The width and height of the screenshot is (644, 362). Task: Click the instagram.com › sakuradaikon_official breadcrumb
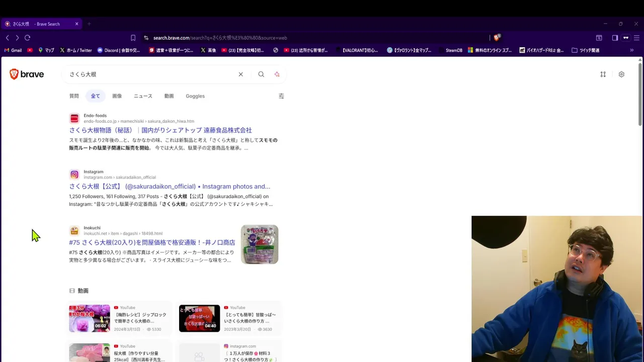point(120,177)
